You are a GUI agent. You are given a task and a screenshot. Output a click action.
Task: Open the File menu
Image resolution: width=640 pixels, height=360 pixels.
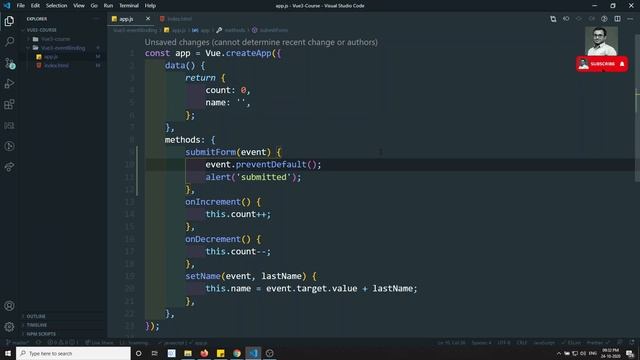[20, 6]
